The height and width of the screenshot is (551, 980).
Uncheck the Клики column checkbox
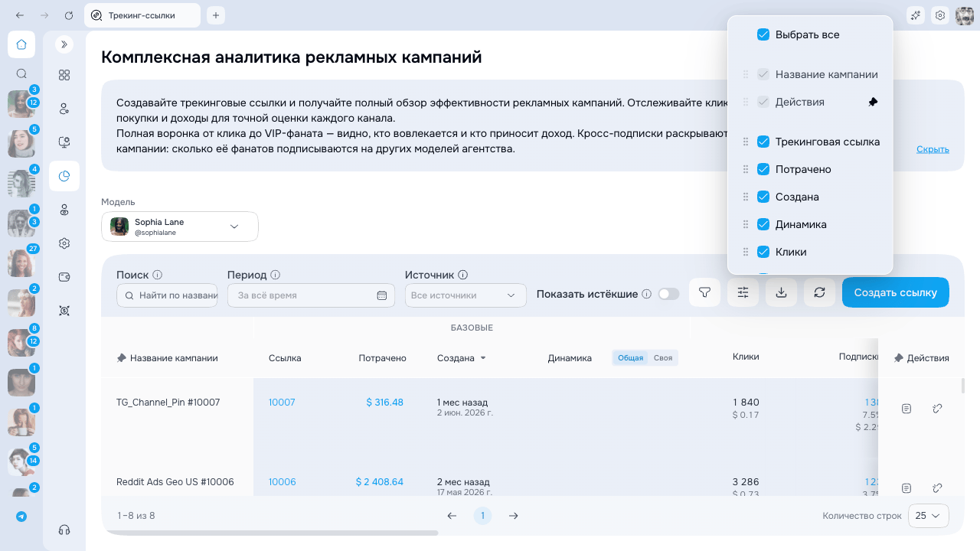[763, 252]
